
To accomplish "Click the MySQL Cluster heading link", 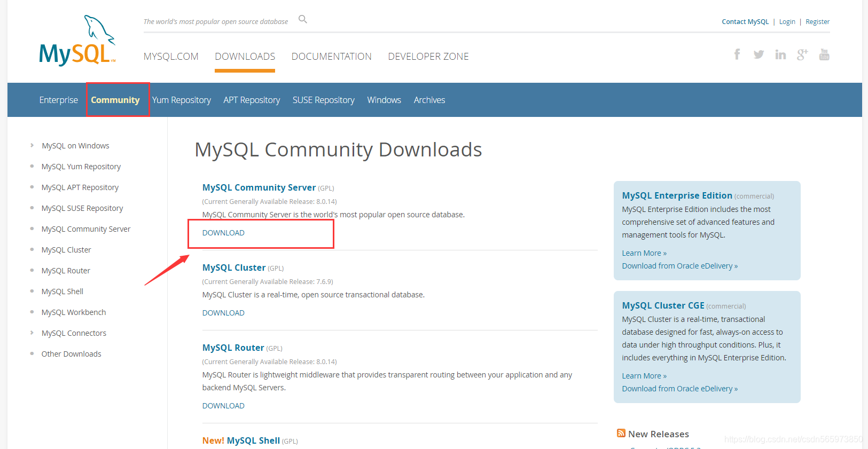I will tap(234, 267).
